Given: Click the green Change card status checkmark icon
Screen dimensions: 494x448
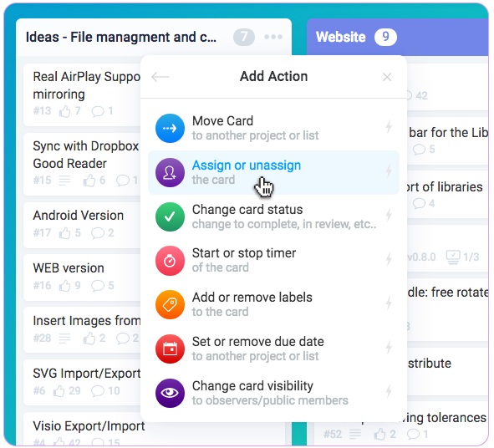Looking at the screenshot, I should click(x=170, y=216).
